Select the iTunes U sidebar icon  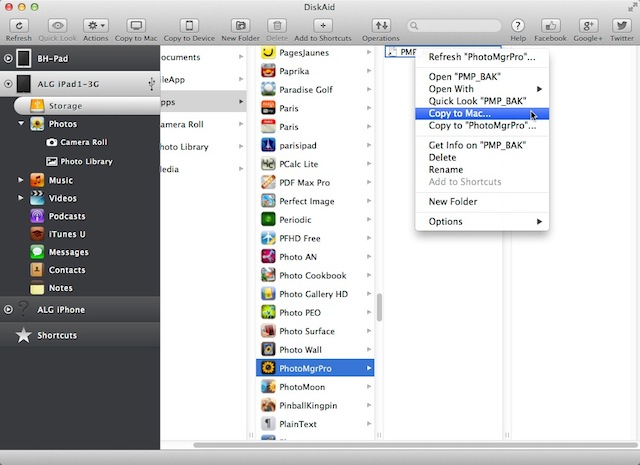click(x=37, y=234)
